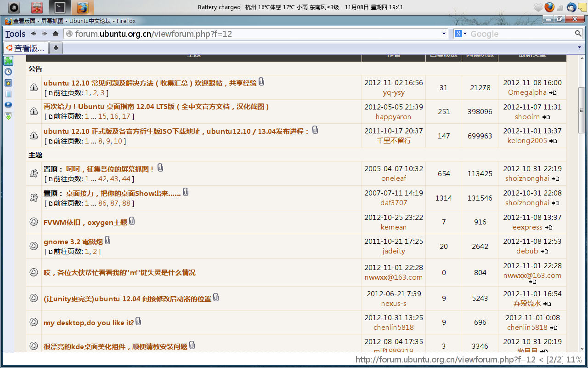
Task: Click the Firefox icon in top panel taskbar
Action: pos(83,7)
